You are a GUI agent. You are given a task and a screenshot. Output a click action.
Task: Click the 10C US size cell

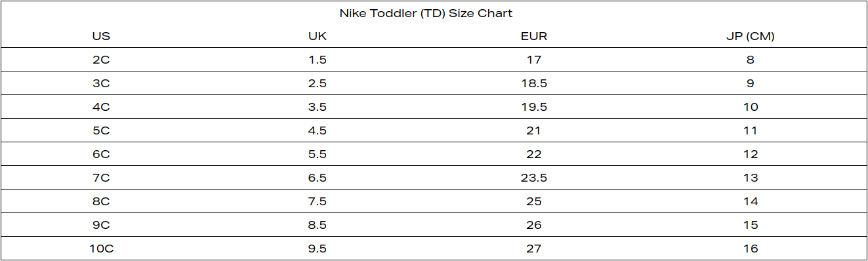[x=101, y=249]
